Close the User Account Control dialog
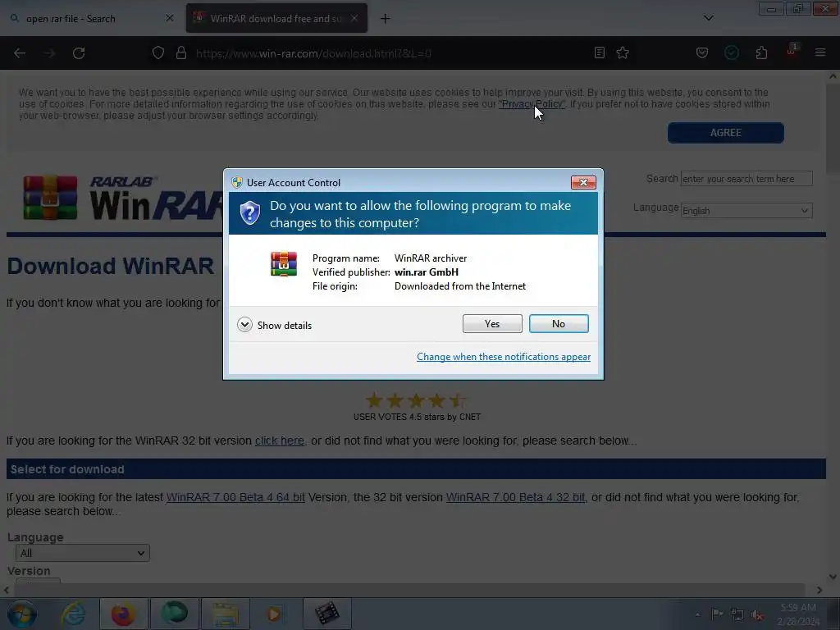Image resolution: width=840 pixels, height=630 pixels. (583, 183)
